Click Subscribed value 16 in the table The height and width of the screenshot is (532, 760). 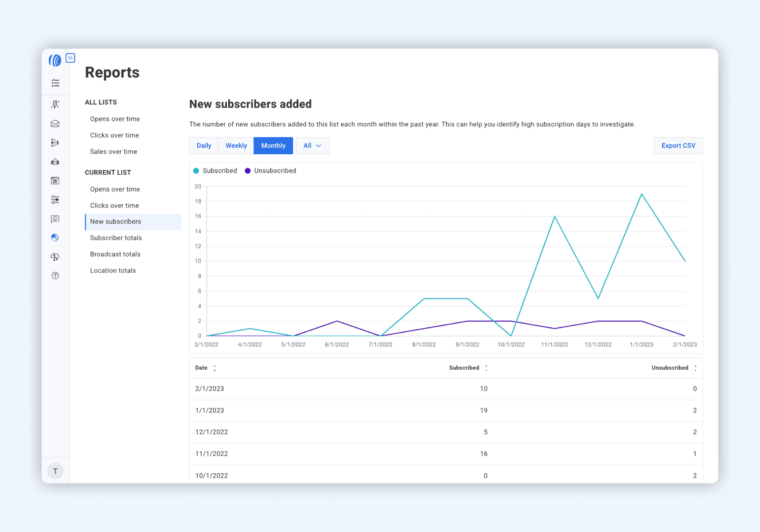tap(484, 454)
